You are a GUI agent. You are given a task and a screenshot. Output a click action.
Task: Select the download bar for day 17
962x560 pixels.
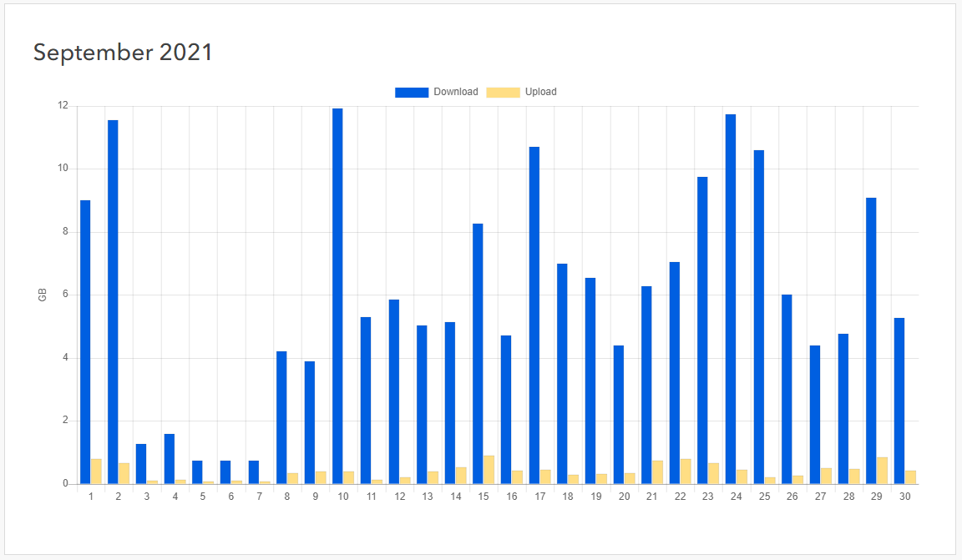[534, 315]
